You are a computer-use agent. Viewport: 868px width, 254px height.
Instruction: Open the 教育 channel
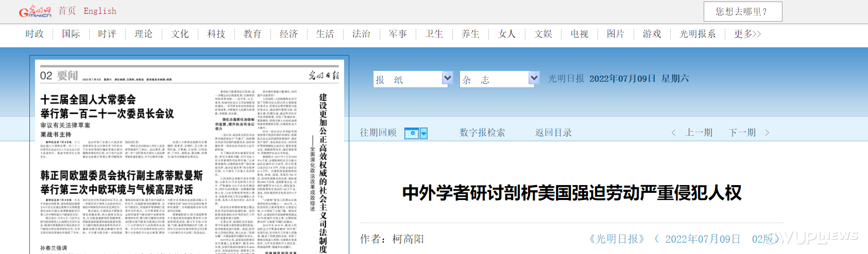click(252, 34)
